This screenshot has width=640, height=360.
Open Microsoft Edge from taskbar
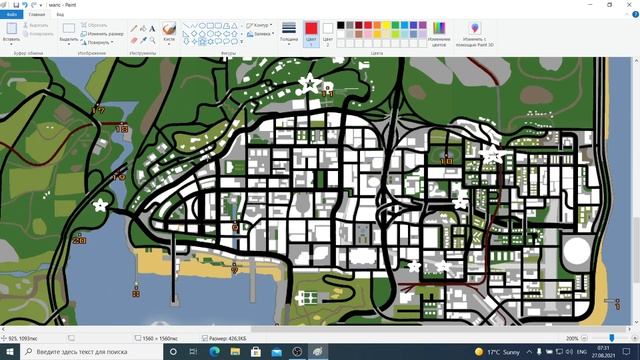(214, 351)
